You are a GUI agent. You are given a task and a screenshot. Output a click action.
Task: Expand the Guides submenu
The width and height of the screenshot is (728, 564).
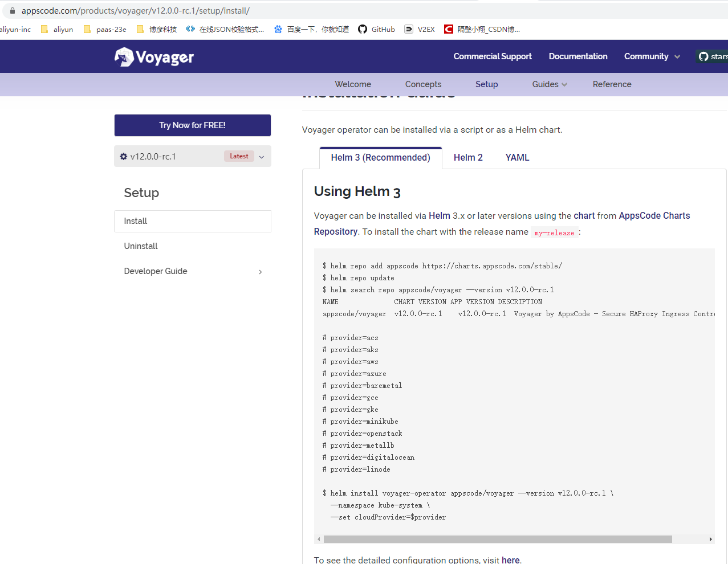550,84
